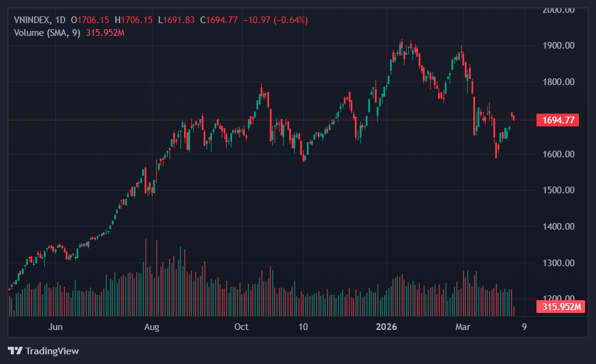This screenshot has height=364, width=596.
Task: Open the TradingView text link
Action: (51, 351)
